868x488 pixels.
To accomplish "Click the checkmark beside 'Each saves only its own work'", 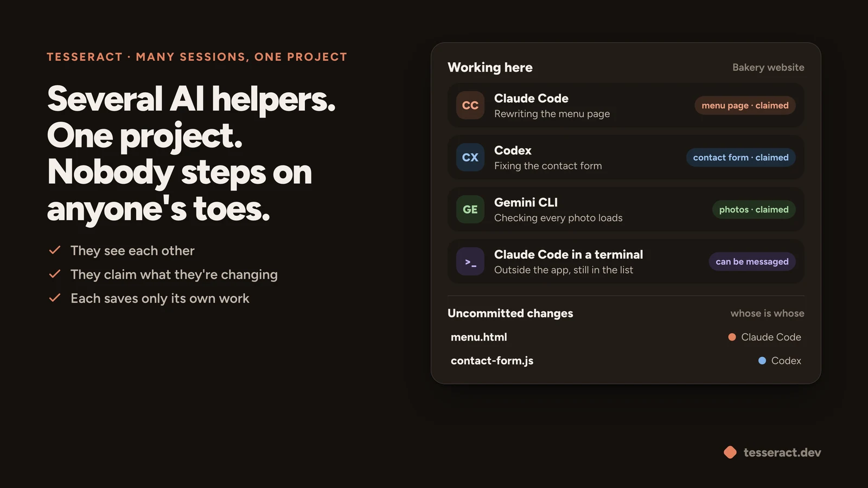I will point(54,298).
